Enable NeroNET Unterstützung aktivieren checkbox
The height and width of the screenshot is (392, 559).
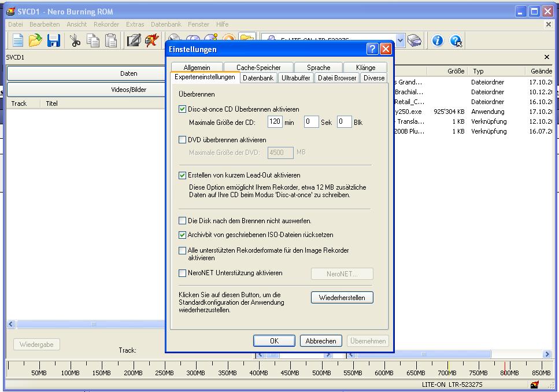pyautogui.click(x=183, y=273)
